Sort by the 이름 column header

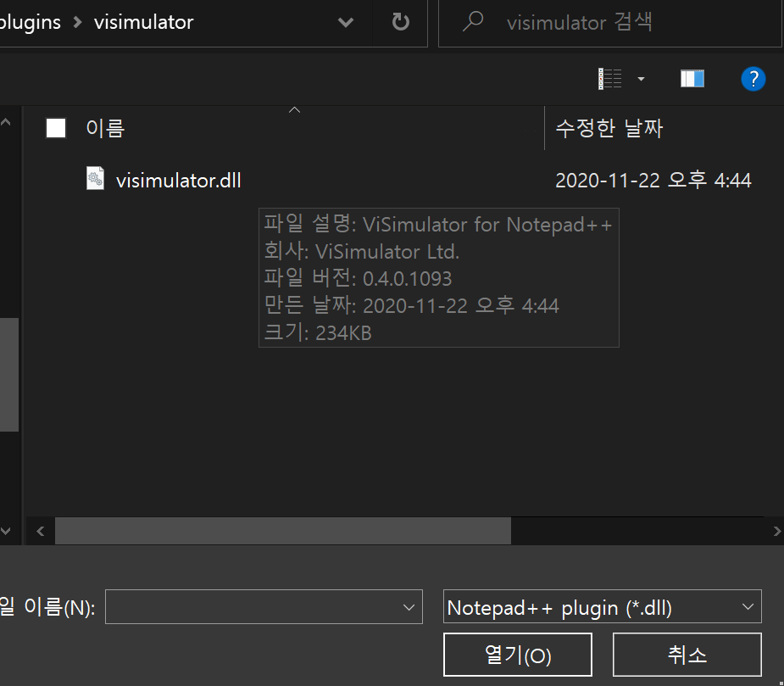coord(105,129)
